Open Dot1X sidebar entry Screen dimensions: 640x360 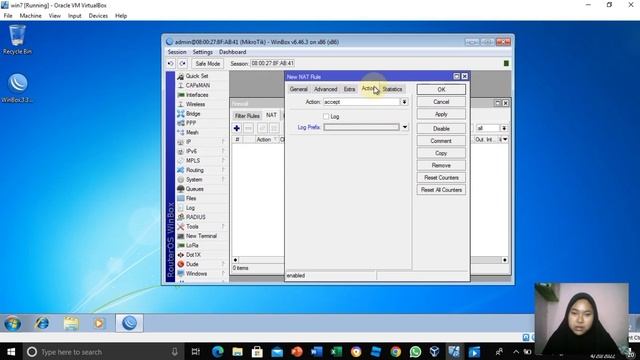[193, 255]
